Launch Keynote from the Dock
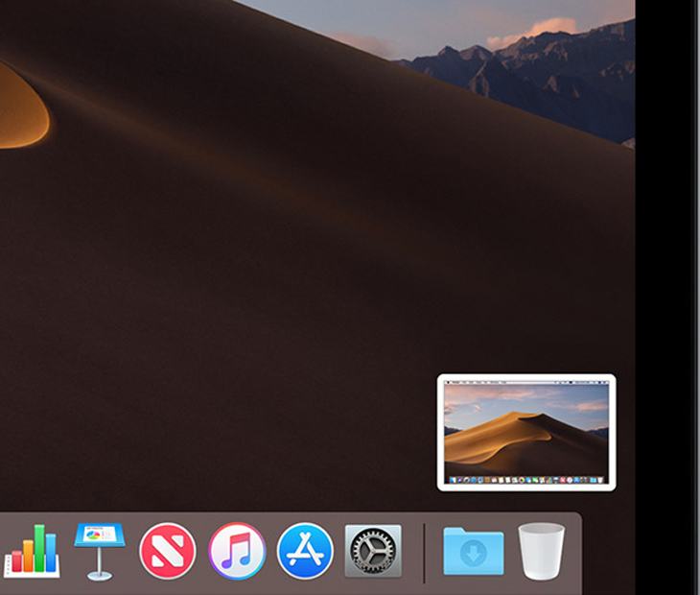Screen dimensions: 700x595 point(100,551)
